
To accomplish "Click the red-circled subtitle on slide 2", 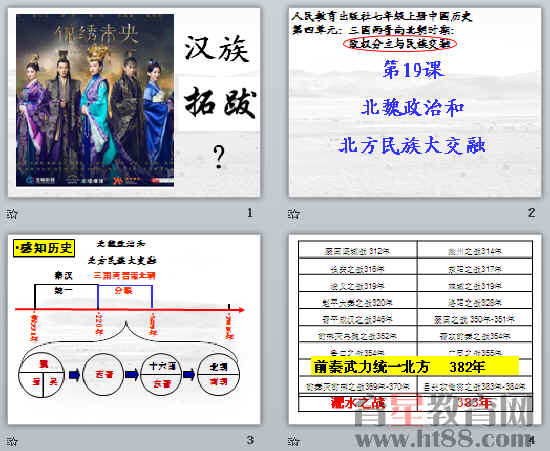I will [x=400, y=44].
